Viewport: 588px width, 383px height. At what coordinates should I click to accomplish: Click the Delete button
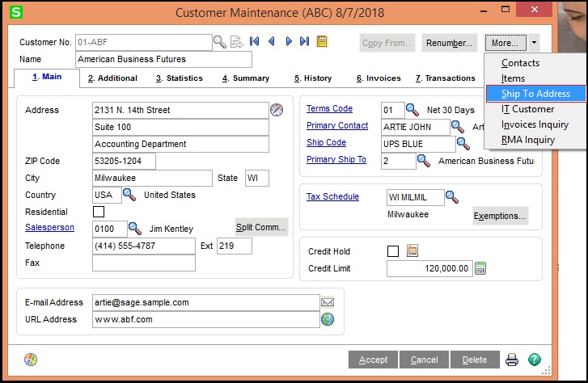[x=475, y=360]
